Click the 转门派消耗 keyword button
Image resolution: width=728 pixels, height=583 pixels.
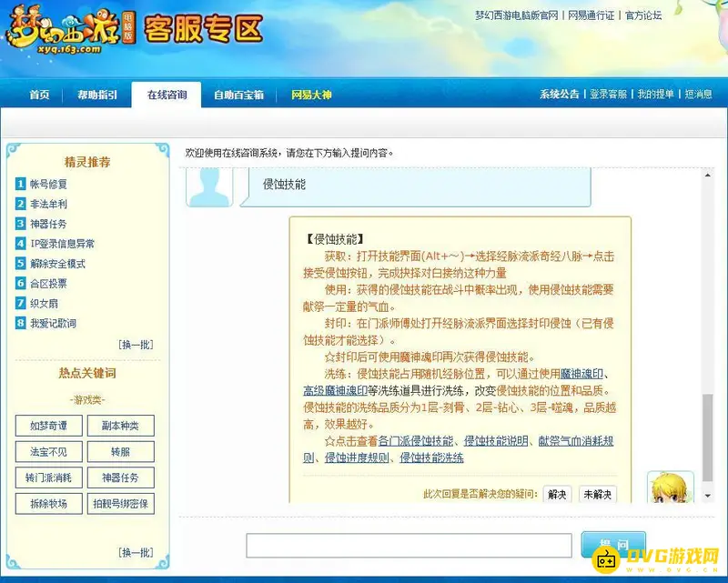click(49, 477)
